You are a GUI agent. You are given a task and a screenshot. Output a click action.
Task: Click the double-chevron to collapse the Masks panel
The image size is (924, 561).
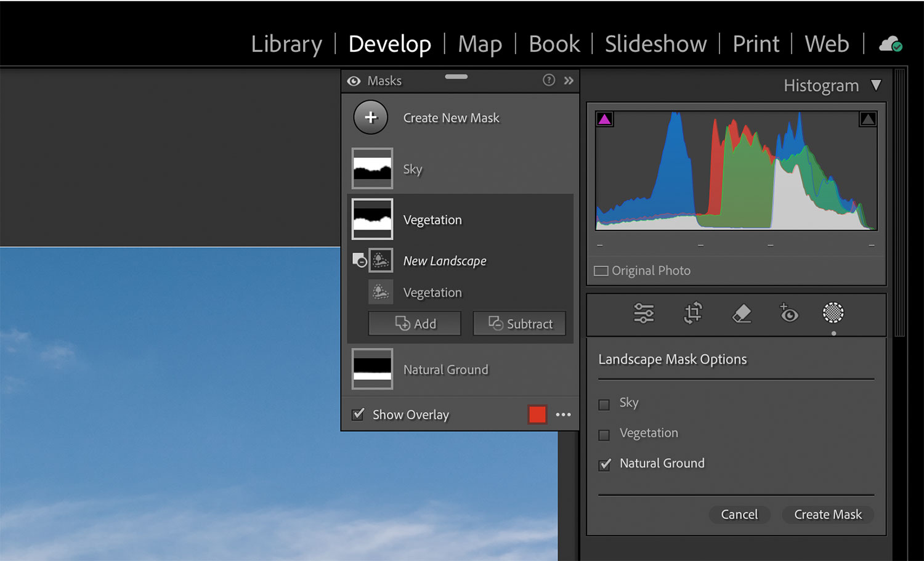pyautogui.click(x=569, y=80)
